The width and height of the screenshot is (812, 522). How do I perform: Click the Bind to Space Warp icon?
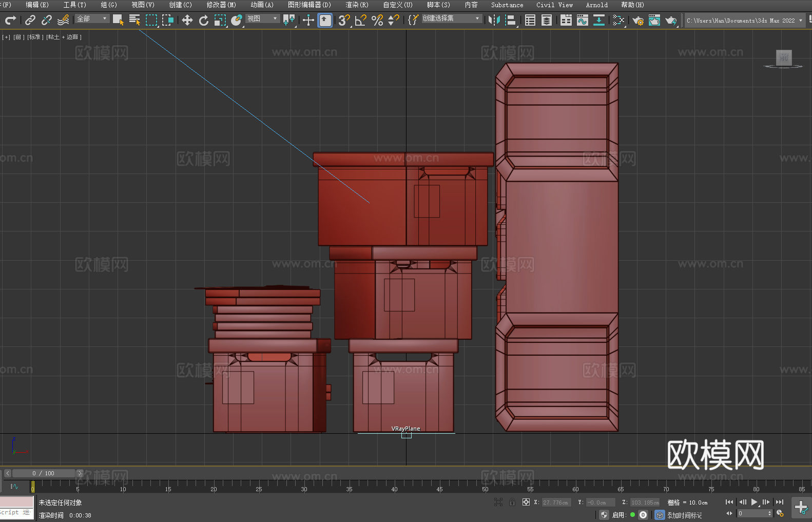click(63, 20)
